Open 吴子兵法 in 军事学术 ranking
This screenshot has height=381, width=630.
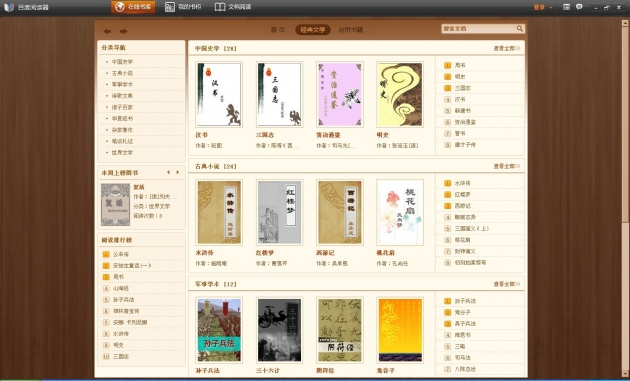[x=465, y=324]
